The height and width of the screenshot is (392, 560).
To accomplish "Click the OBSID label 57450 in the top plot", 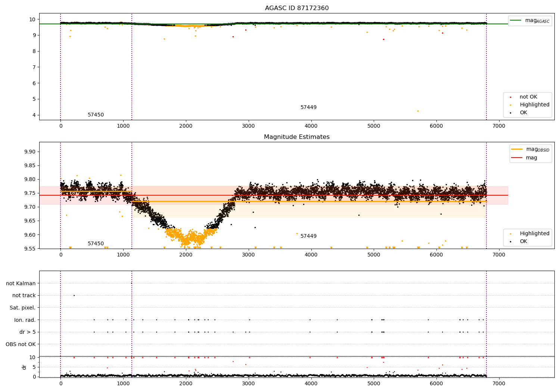I will [96, 115].
